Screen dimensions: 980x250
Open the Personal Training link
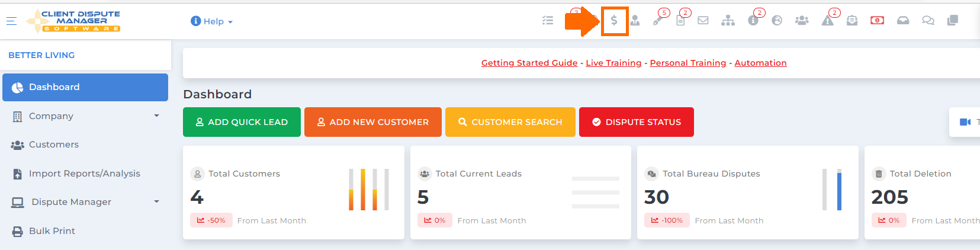[688, 63]
